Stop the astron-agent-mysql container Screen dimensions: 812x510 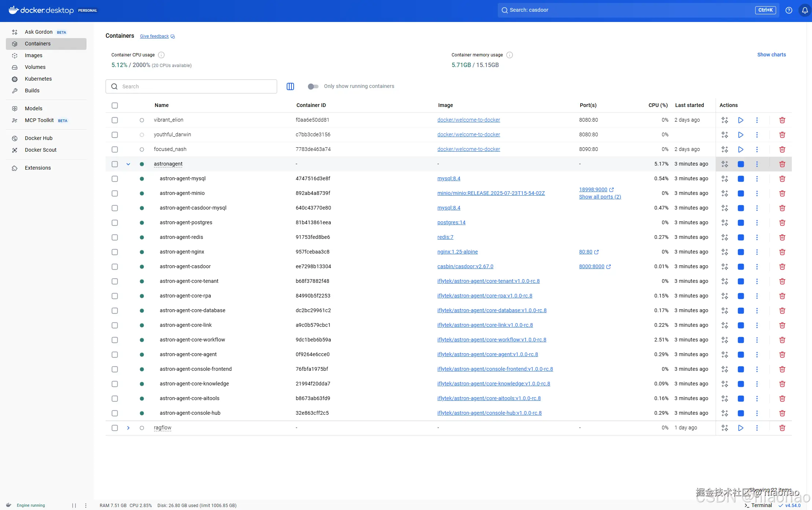point(741,179)
